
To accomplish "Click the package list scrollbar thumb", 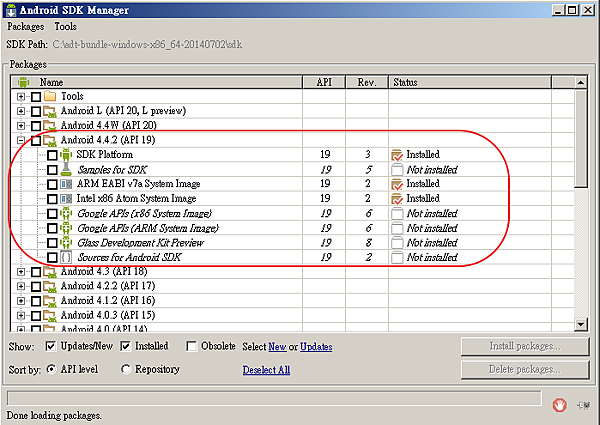I will (x=581, y=138).
